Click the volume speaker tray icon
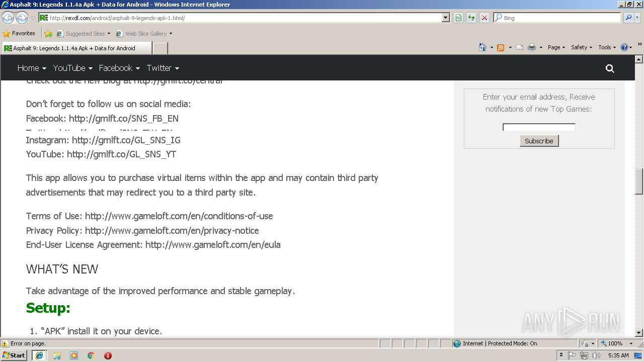The height and width of the screenshot is (362, 644). [596, 355]
